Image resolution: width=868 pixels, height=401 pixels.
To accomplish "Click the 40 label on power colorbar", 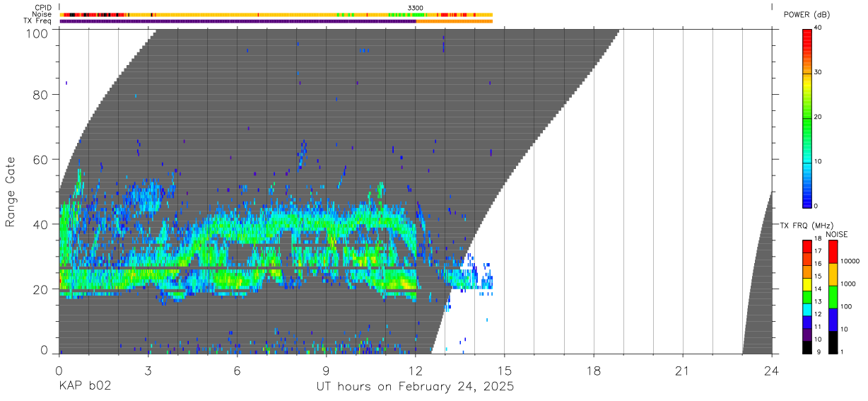I will (817, 28).
